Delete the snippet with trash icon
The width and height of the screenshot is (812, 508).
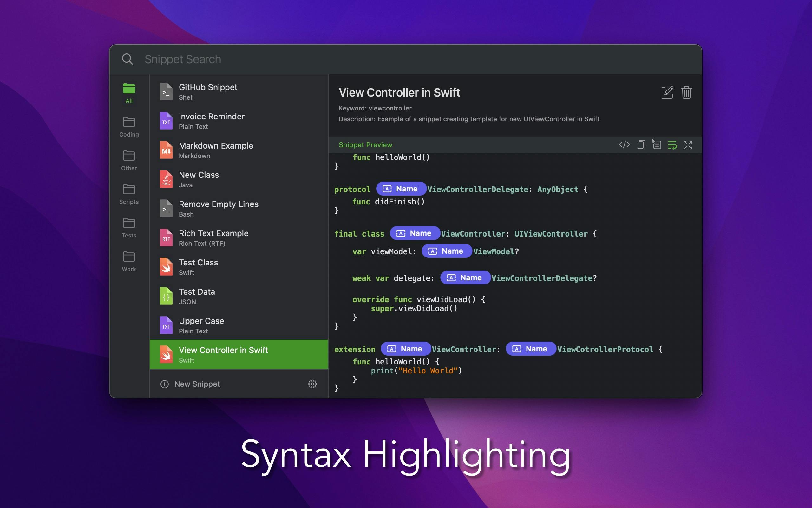click(686, 92)
